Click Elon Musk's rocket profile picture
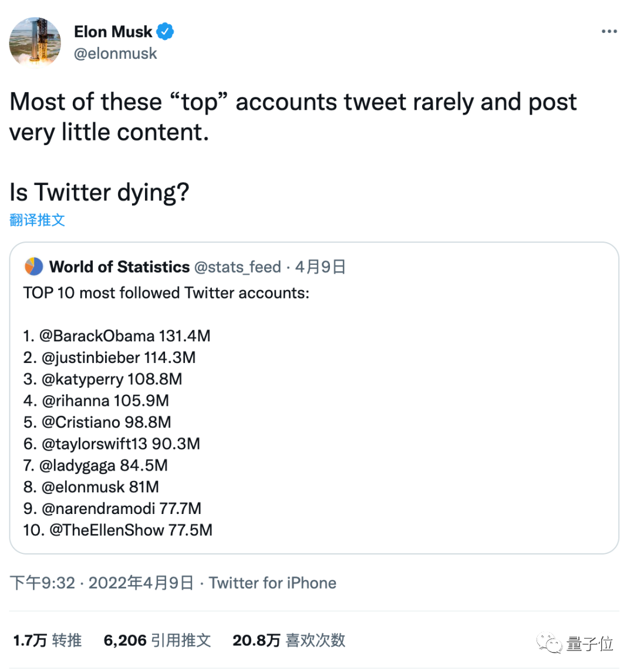 pos(35,42)
